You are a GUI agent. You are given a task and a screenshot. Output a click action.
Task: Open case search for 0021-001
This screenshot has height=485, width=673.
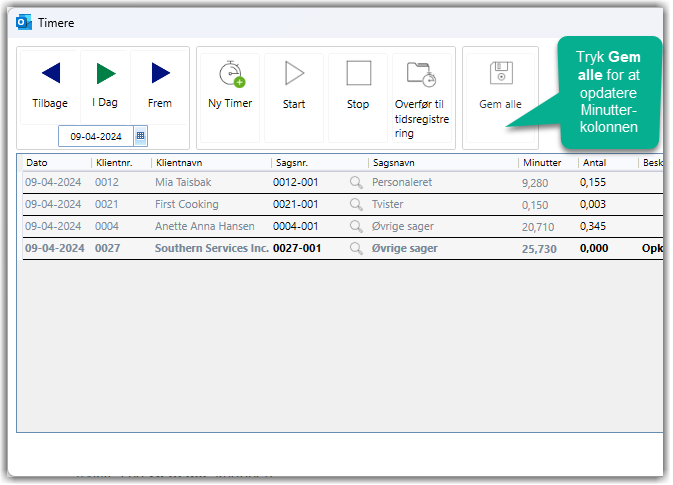356,204
